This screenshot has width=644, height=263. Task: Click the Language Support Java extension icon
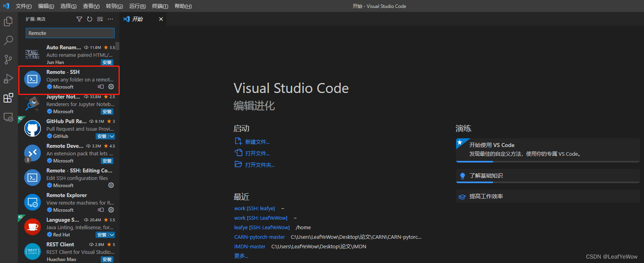pyautogui.click(x=33, y=227)
